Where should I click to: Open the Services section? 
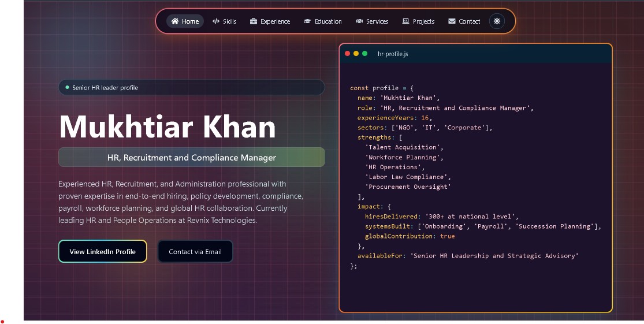tap(372, 21)
